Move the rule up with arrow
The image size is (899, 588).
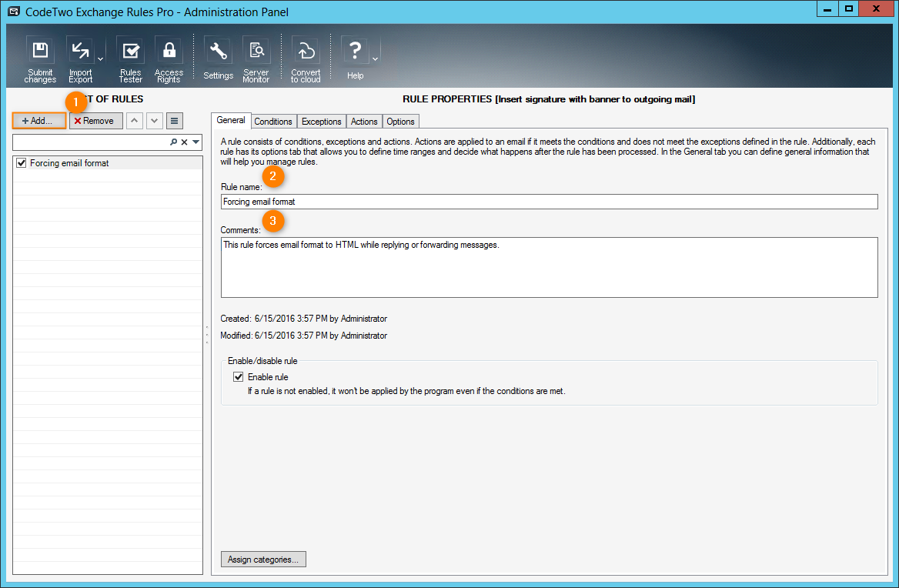(x=134, y=121)
